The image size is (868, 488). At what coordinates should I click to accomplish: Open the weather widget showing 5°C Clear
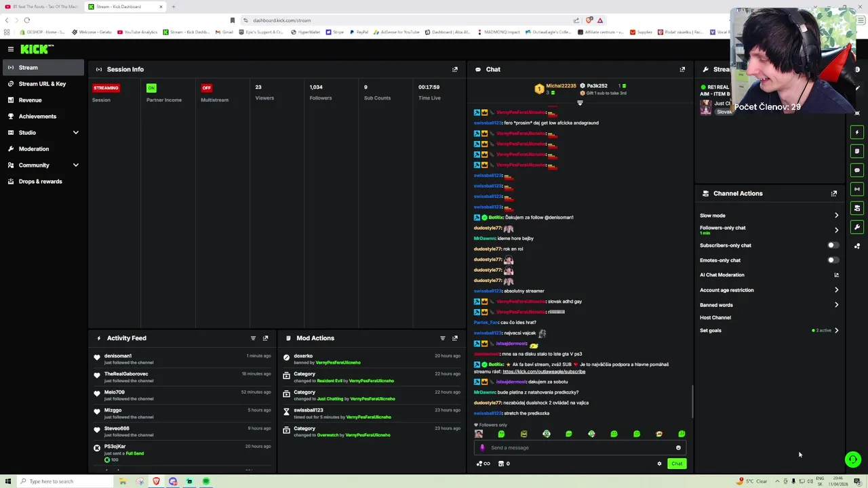click(x=752, y=481)
